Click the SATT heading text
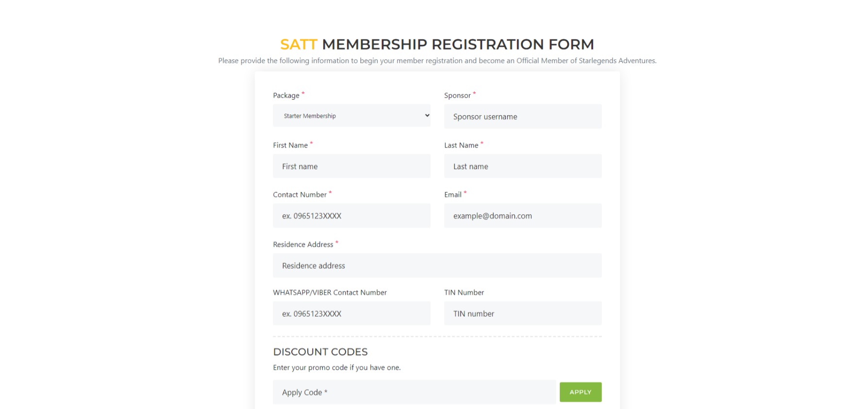The width and height of the screenshot is (868, 409). (x=299, y=44)
